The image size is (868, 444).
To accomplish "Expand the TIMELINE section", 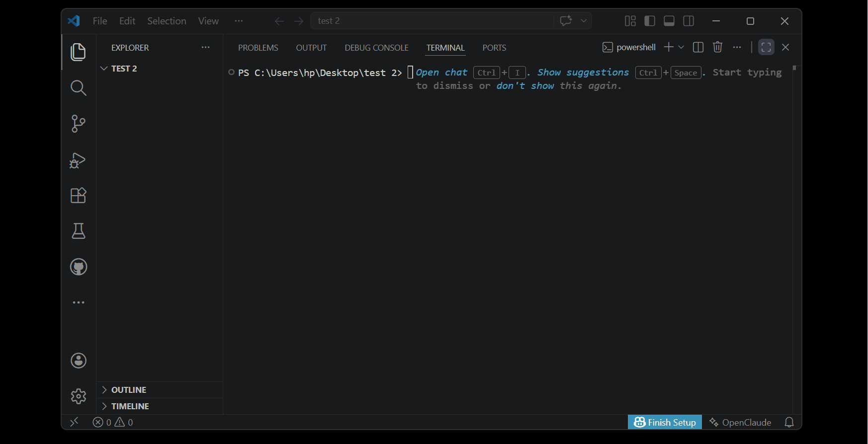I will pyautogui.click(x=130, y=406).
